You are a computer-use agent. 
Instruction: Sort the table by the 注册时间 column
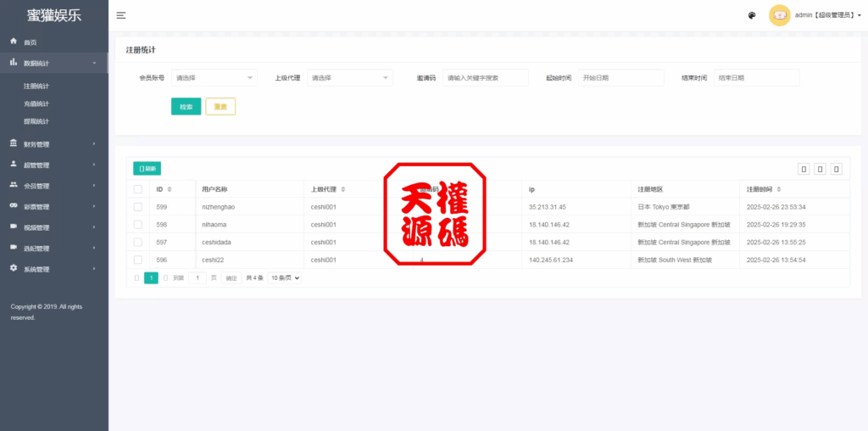(779, 189)
